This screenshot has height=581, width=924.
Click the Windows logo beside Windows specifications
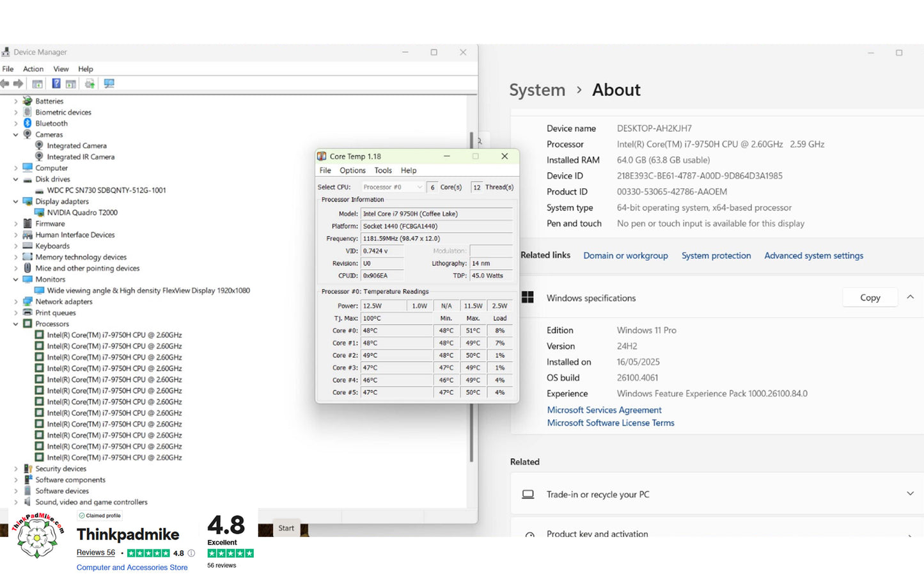[x=528, y=298]
